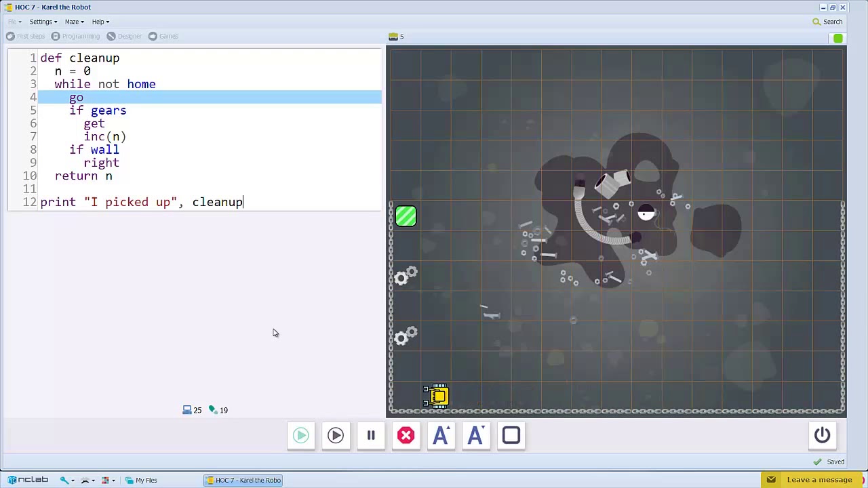Click the 'right' command line
Image resolution: width=868 pixels, height=488 pixels.
point(101,163)
